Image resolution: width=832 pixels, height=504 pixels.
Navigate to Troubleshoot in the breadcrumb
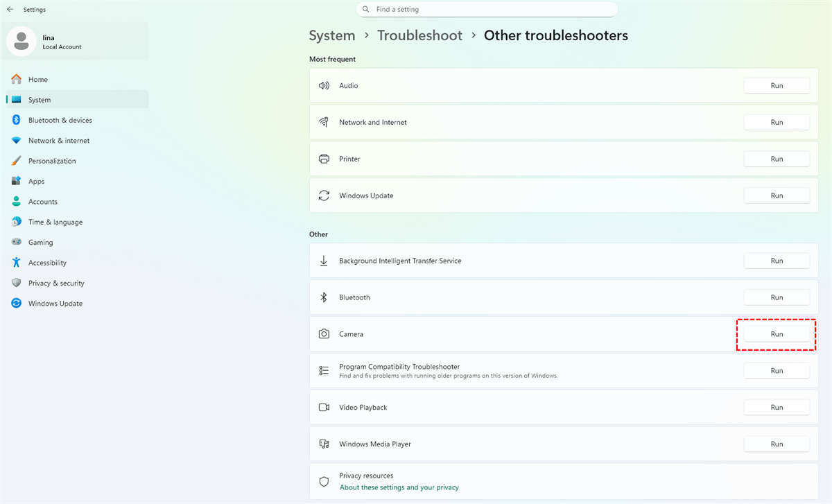click(419, 35)
